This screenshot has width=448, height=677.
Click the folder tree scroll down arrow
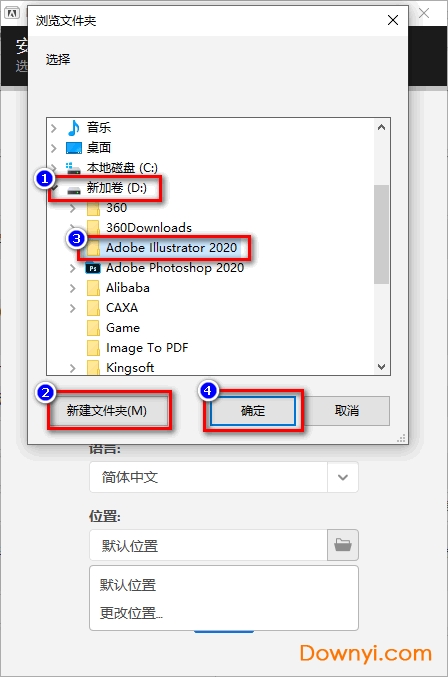point(382,367)
